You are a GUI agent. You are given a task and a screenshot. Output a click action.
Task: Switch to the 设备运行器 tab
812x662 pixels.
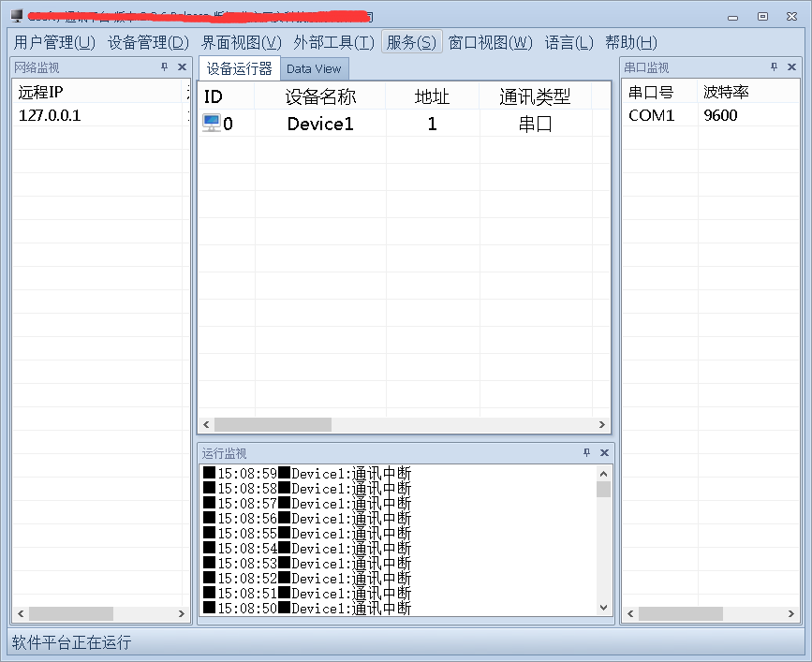(239, 68)
